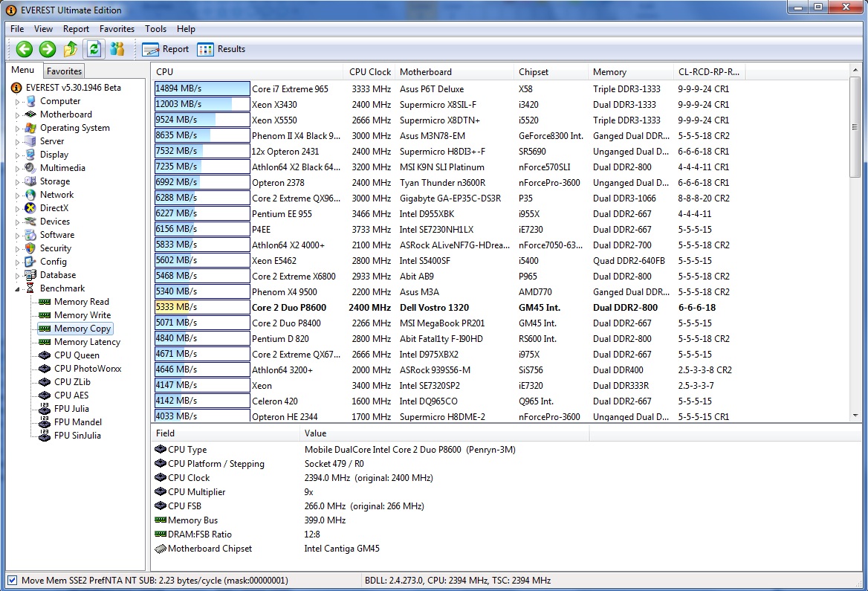This screenshot has height=591, width=868.
Task: Select the CPU PhotoWorxx benchmark icon
Action: coord(45,369)
